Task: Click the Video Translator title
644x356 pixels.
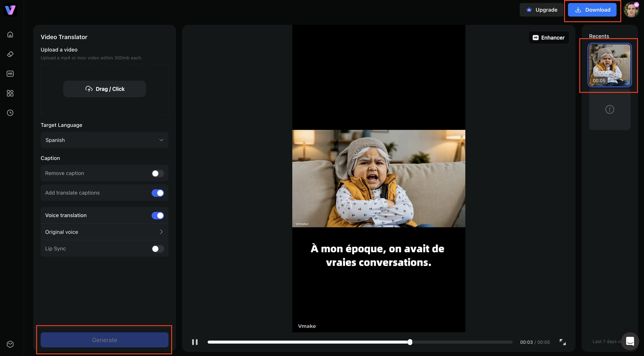Action: [64, 37]
